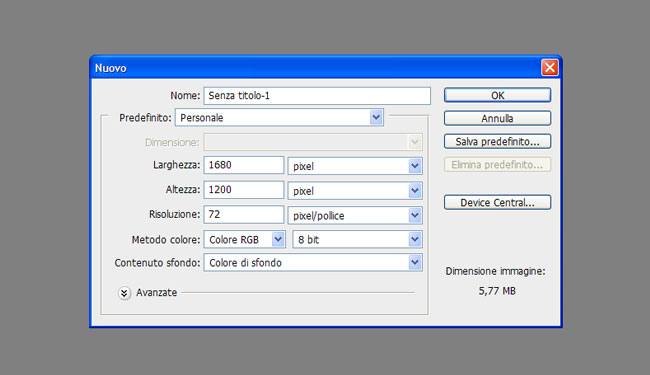Click the Risoluzione field showing 72
The width and height of the screenshot is (650, 375).
click(x=244, y=214)
